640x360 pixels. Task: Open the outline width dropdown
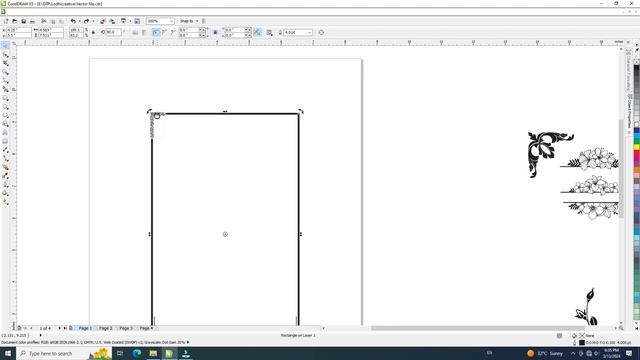pyautogui.click(x=310, y=32)
